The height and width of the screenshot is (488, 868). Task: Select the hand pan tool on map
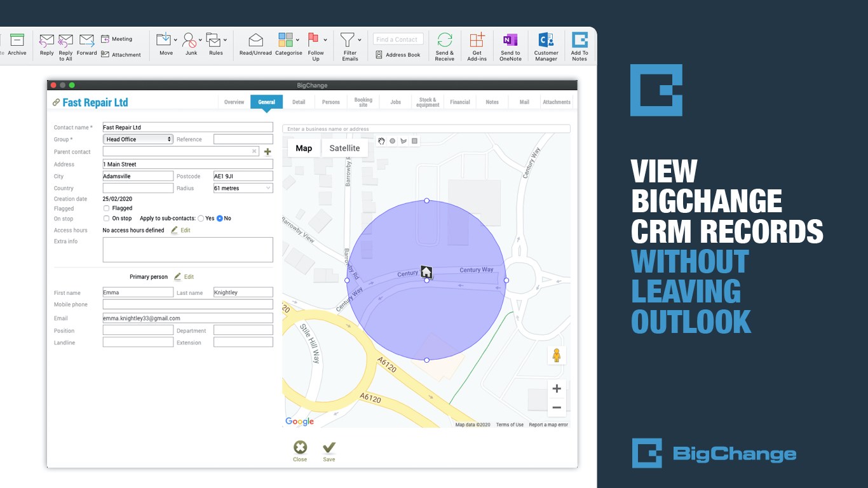coord(381,141)
